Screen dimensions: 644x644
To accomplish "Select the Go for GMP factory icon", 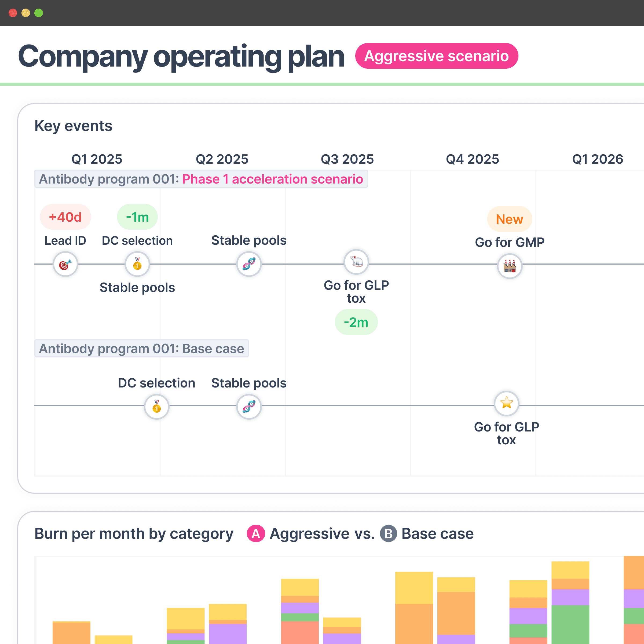I will coord(510,266).
